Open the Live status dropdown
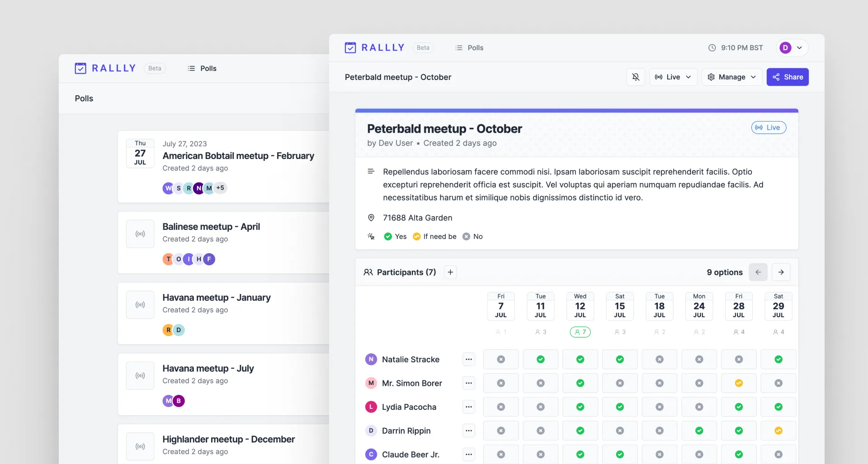The image size is (868, 464). pos(673,77)
